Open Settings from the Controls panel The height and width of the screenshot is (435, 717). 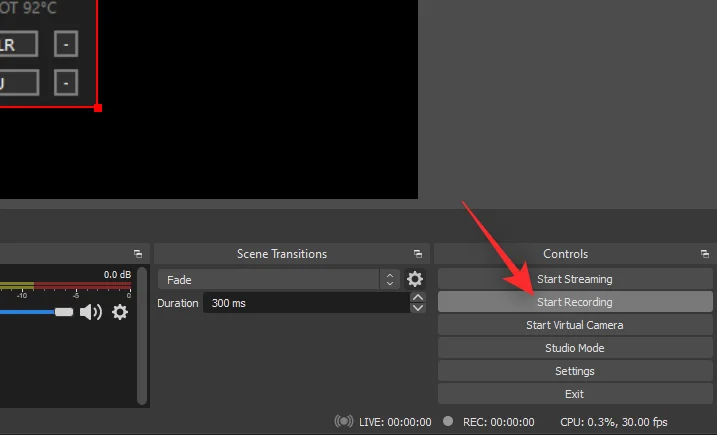[574, 371]
